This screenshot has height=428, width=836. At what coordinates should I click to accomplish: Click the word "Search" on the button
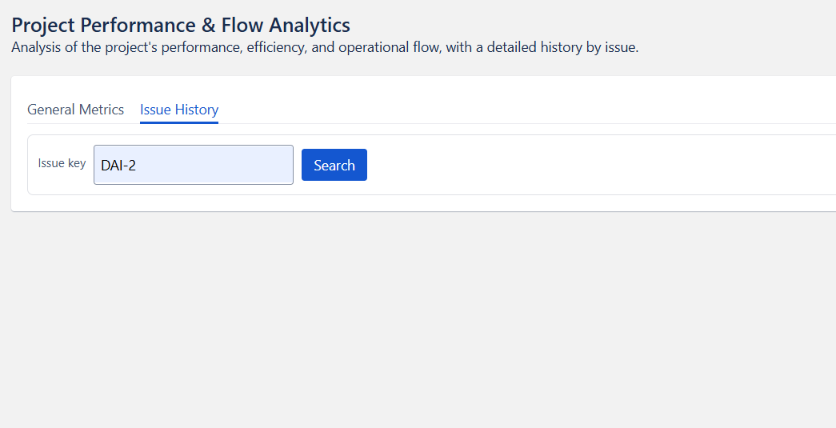[334, 165]
